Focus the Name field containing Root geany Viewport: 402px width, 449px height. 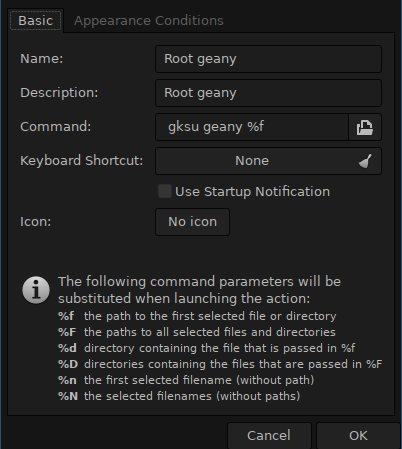pyautogui.click(x=268, y=59)
